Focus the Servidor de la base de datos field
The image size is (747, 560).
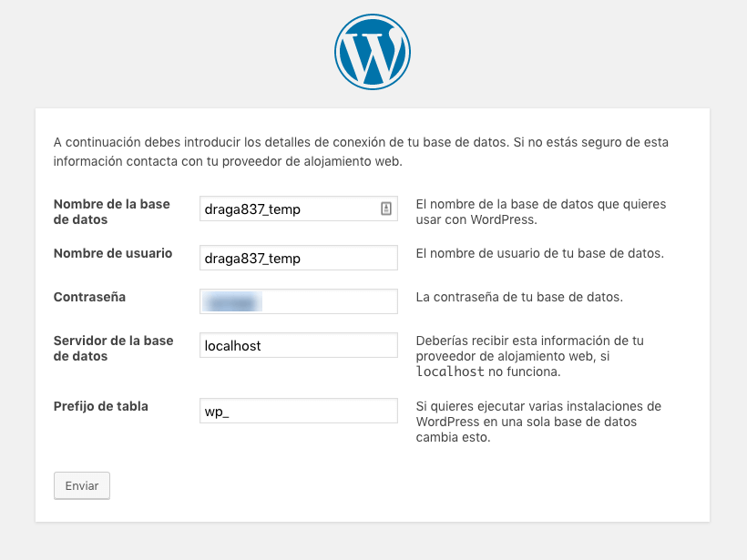[299, 345]
